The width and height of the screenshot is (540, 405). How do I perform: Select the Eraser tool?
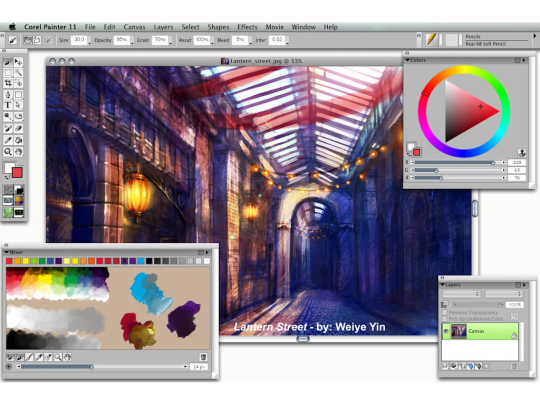pos(18,129)
